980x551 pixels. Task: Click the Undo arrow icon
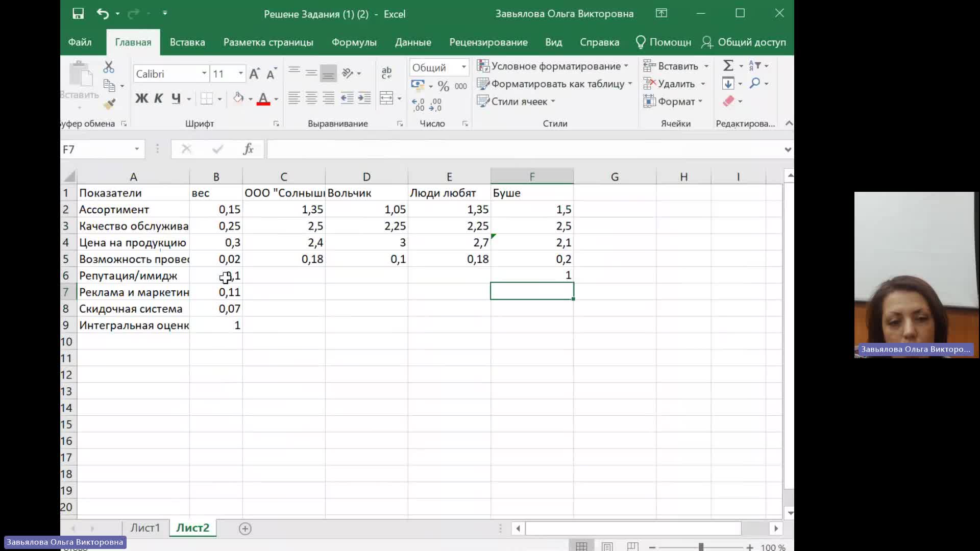click(103, 14)
